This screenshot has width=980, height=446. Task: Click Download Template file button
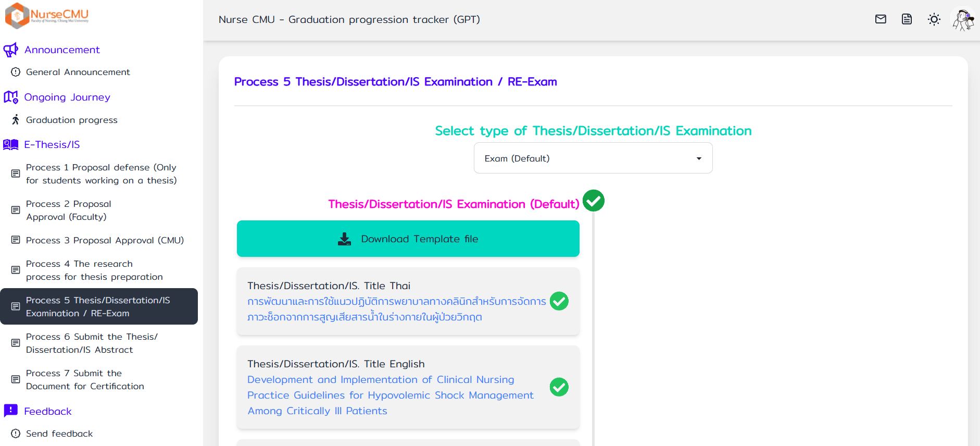point(408,239)
